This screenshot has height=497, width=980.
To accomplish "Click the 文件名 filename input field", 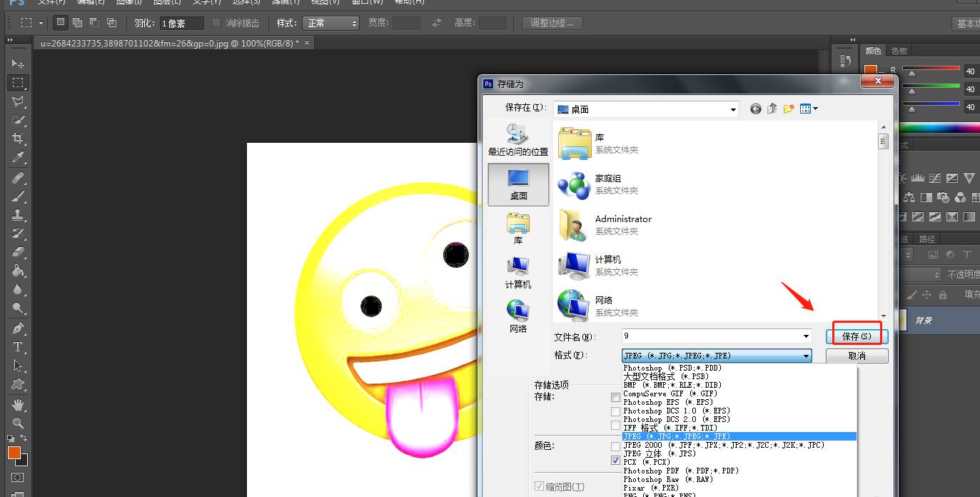I will 711,336.
